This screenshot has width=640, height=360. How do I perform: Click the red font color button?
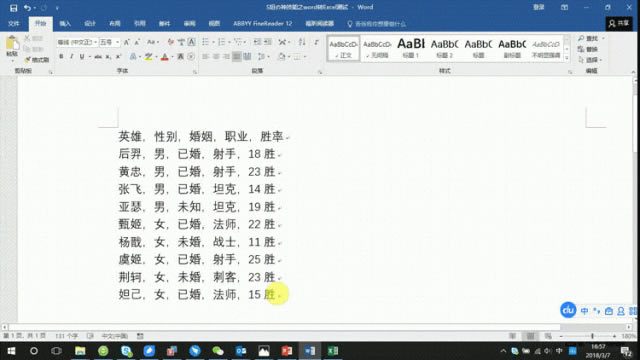coord(164,57)
